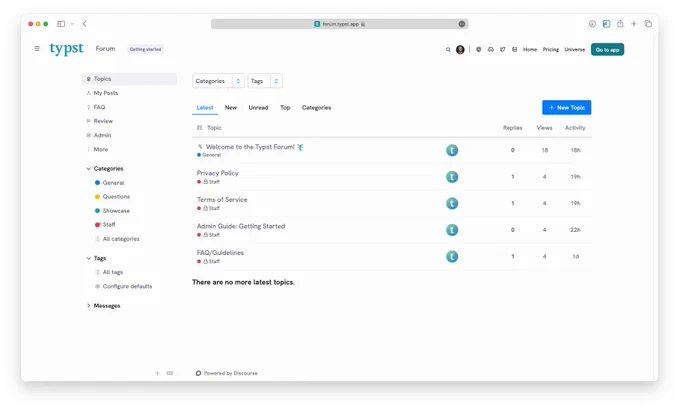The height and width of the screenshot is (409, 680).
Task: Click the blue extension icon in Safari toolbar
Action: pos(606,24)
